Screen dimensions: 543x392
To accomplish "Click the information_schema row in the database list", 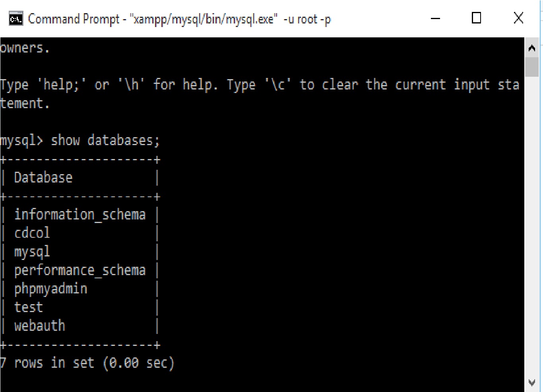I will (x=80, y=214).
